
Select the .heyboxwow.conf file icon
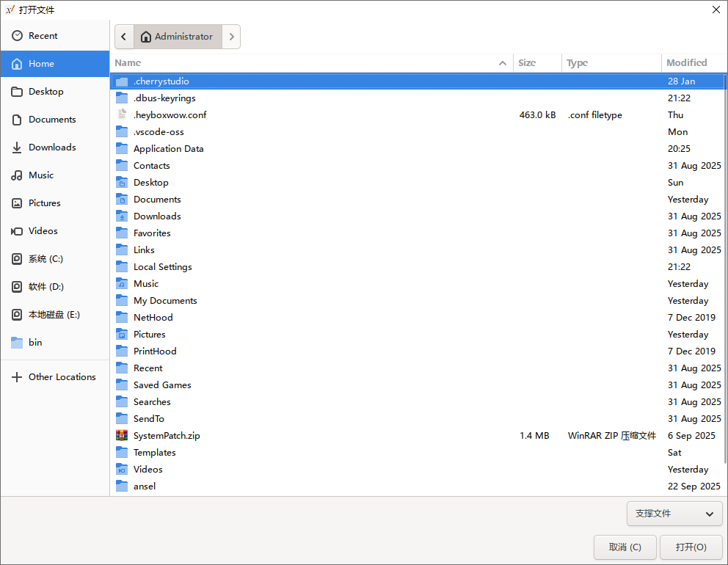(x=122, y=115)
